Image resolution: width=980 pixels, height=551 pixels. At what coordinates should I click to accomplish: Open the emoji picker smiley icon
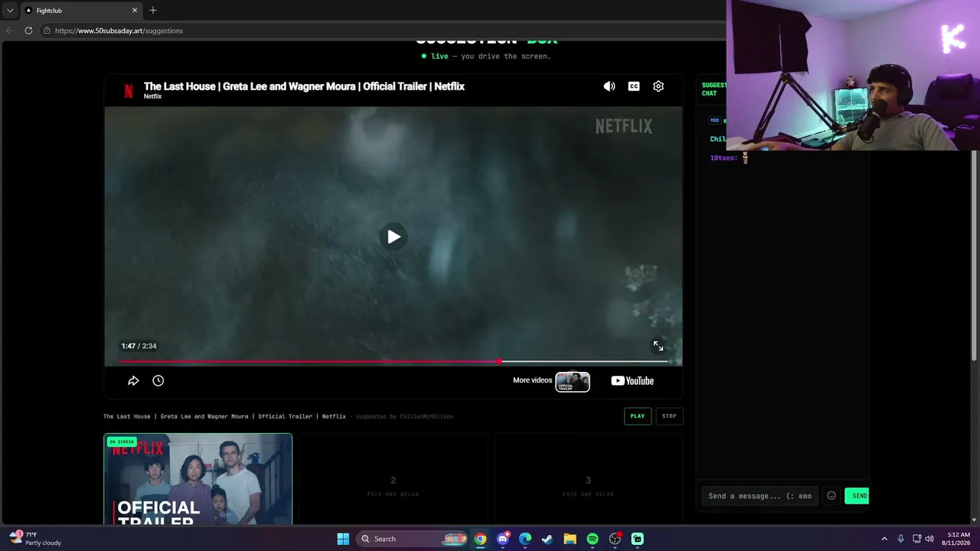click(831, 496)
